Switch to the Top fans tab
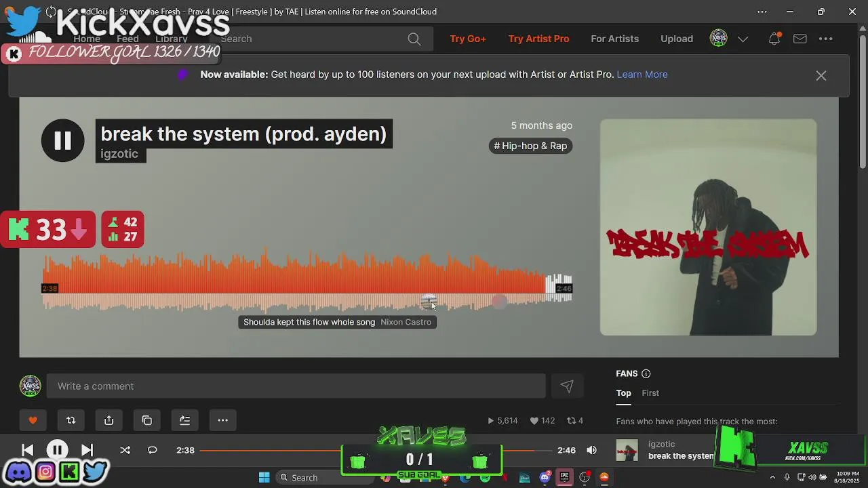The image size is (868, 488). pyautogui.click(x=624, y=393)
